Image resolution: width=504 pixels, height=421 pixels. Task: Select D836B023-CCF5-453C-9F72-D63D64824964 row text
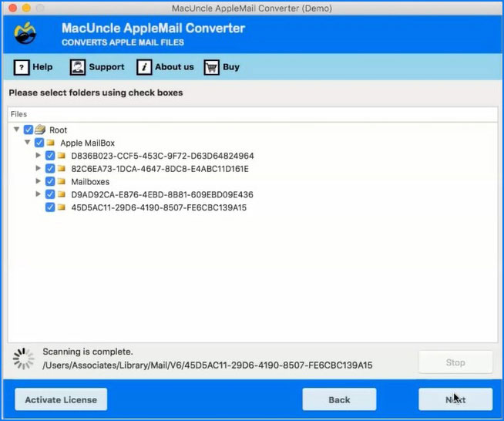(x=163, y=156)
